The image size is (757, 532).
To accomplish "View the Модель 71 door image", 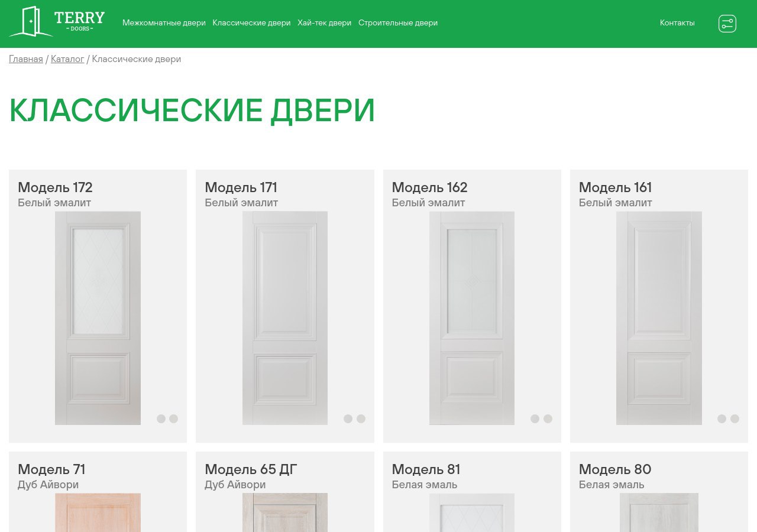I will click(98, 512).
